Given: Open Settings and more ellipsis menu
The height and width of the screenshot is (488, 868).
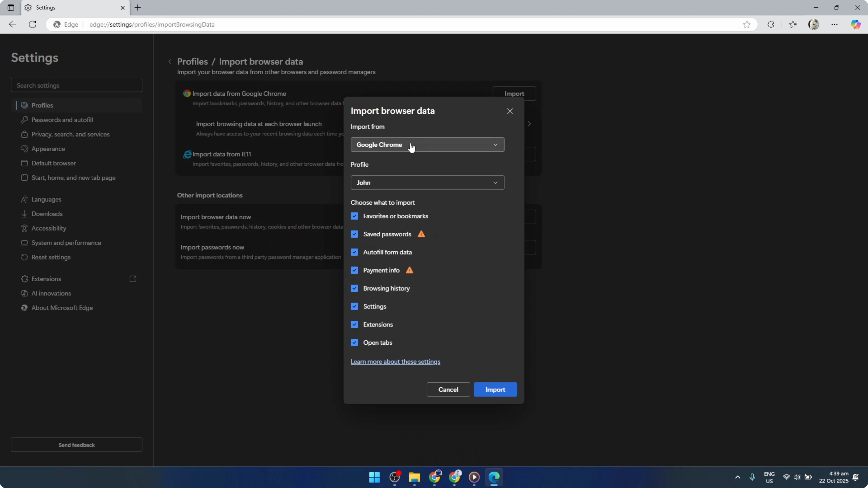Looking at the screenshot, I should click(x=834, y=24).
